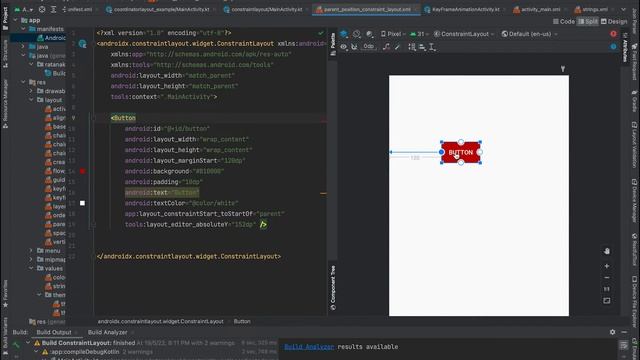Screen dimensions: 640x360
Task: Click the clear all constraints icon
Action: click(x=386, y=47)
